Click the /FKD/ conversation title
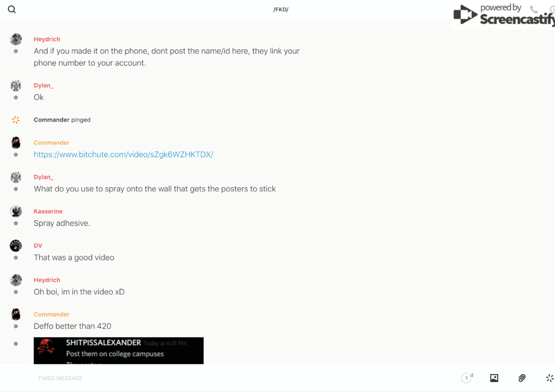The height and width of the screenshot is (392, 555). coord(281,10)
